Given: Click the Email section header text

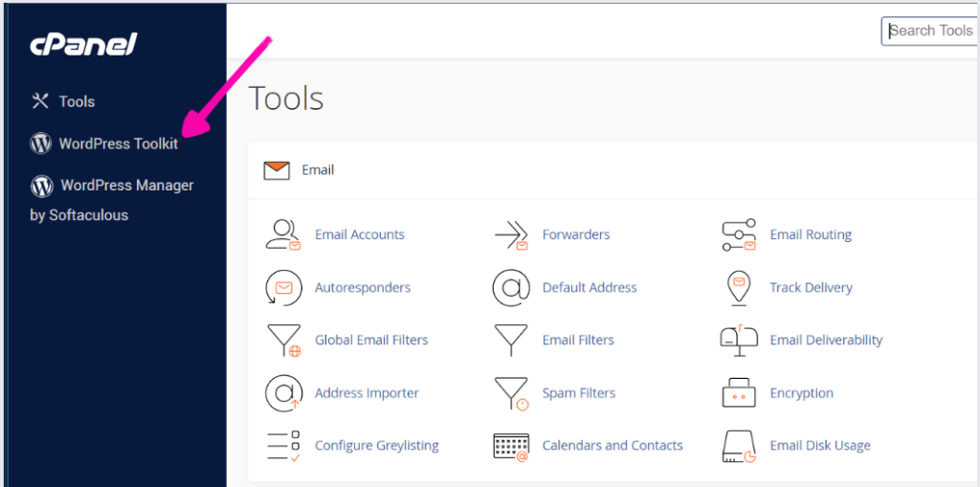Looking at the screenshot, I should [318, 169].
